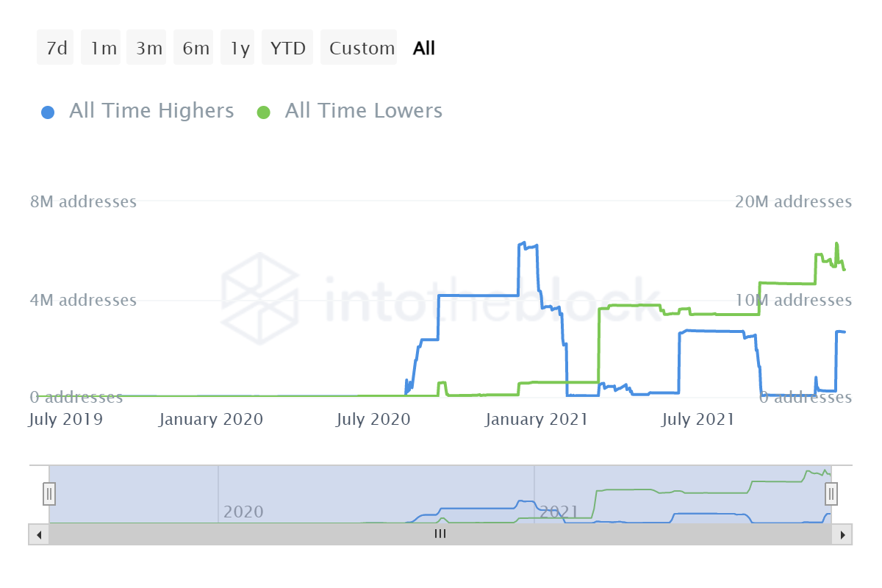Click the blue All Time Highers legend dot
Screen dimensions: 882x588
pyautogui.click(x=48, y=112)
